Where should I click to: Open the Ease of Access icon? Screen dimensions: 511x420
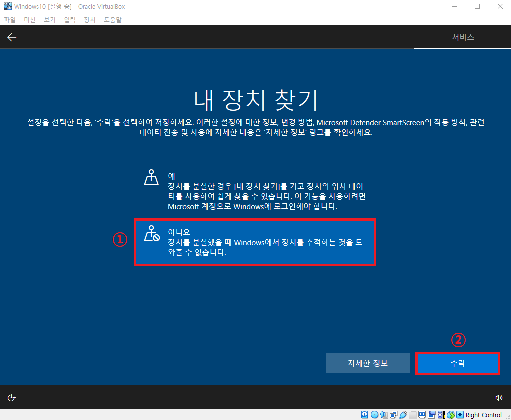pos(12,398)
